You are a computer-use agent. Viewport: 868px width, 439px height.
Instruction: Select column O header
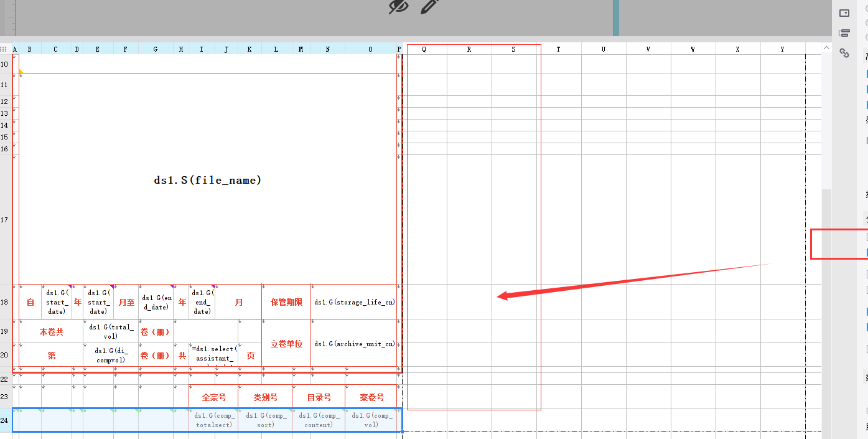click(x=370, y=49)
